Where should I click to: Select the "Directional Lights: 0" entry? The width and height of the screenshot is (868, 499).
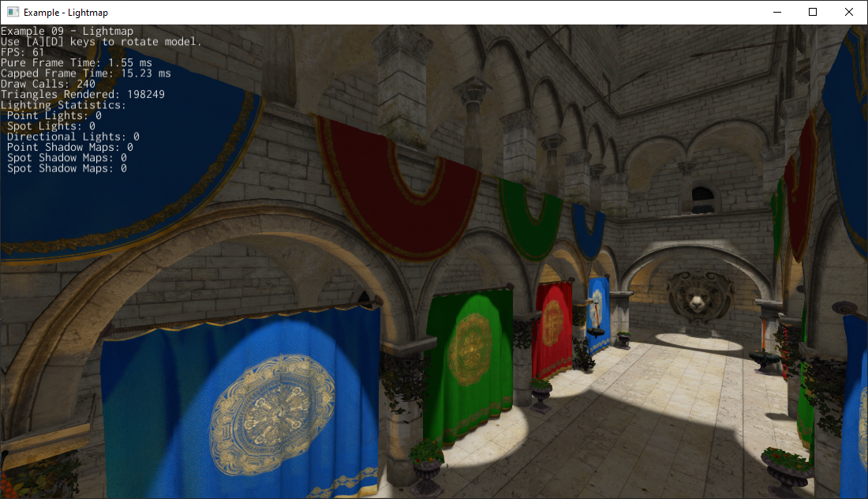tap(73, 137)
